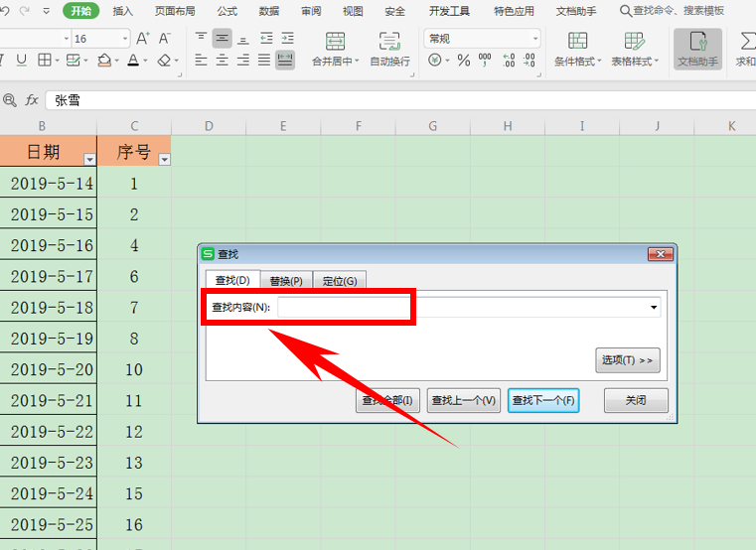Screen dimensions: 756x550
Task: Click in the 查找内容 input field
Action: [469, 307]
